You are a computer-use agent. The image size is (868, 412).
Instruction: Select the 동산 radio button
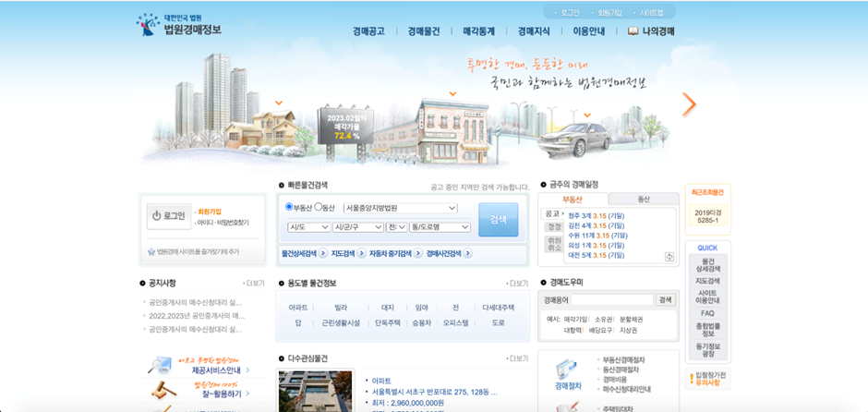(x=318, y=207)
